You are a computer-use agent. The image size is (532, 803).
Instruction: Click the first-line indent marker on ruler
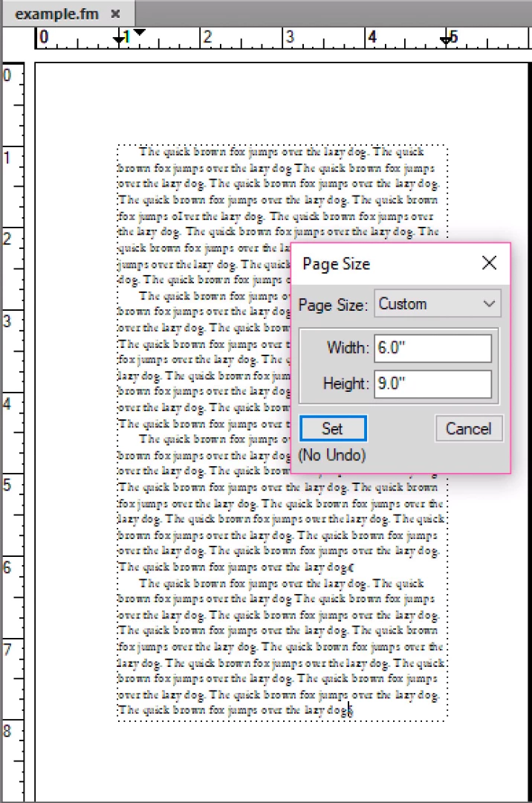[139, 33]
